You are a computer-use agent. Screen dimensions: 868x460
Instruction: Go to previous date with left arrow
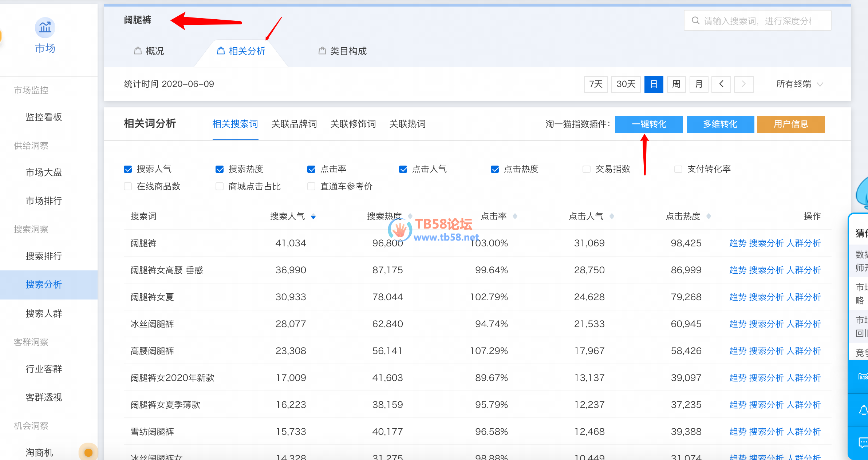coord(721,84)
